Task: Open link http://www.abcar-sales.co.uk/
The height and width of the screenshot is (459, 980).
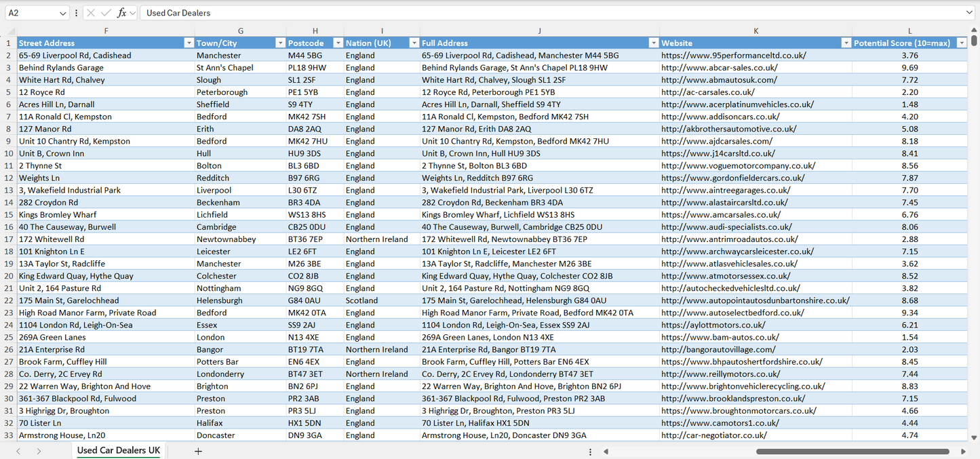Action: [719, 68]
